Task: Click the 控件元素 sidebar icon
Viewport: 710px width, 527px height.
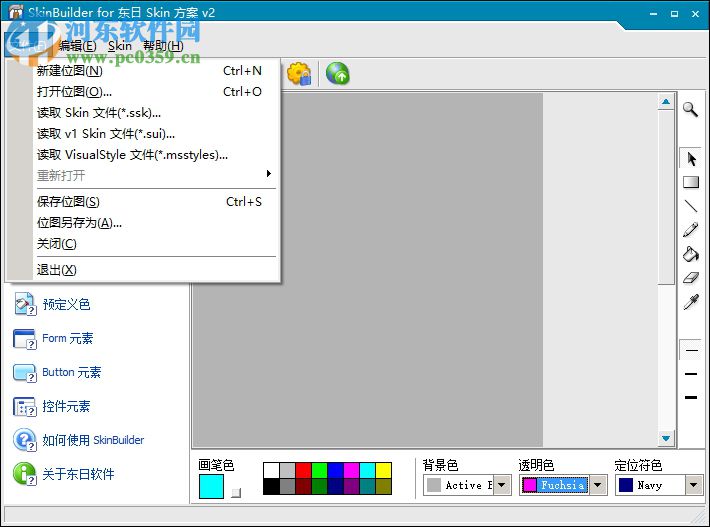Action: pyautogui.click(x=24, y=407)
